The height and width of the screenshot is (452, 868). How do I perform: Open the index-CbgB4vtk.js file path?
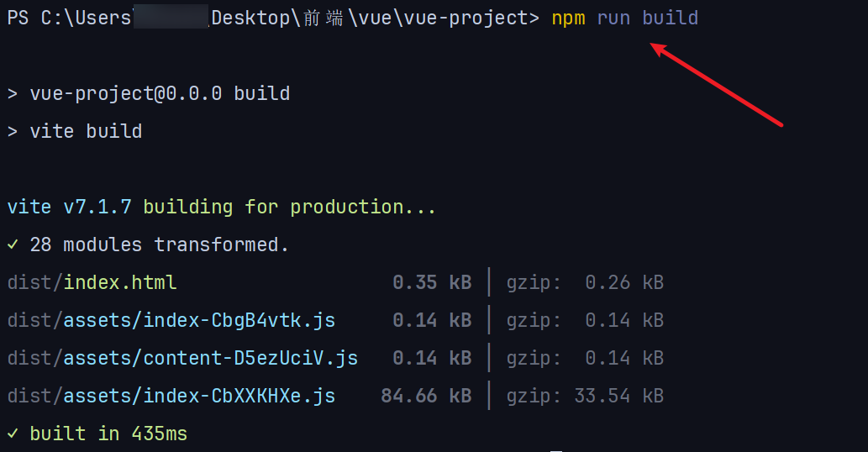coord(171,320)
